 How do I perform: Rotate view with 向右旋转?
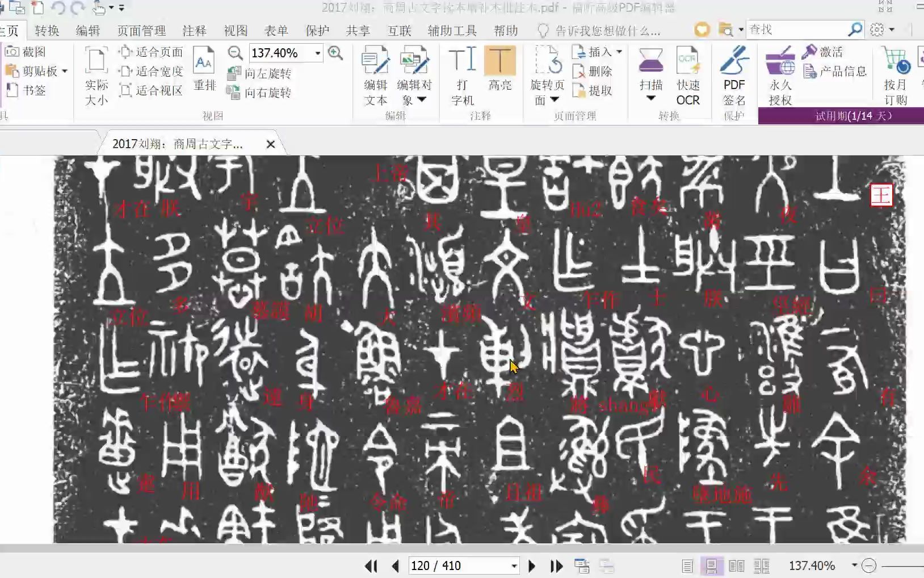(x=259, y=92)
